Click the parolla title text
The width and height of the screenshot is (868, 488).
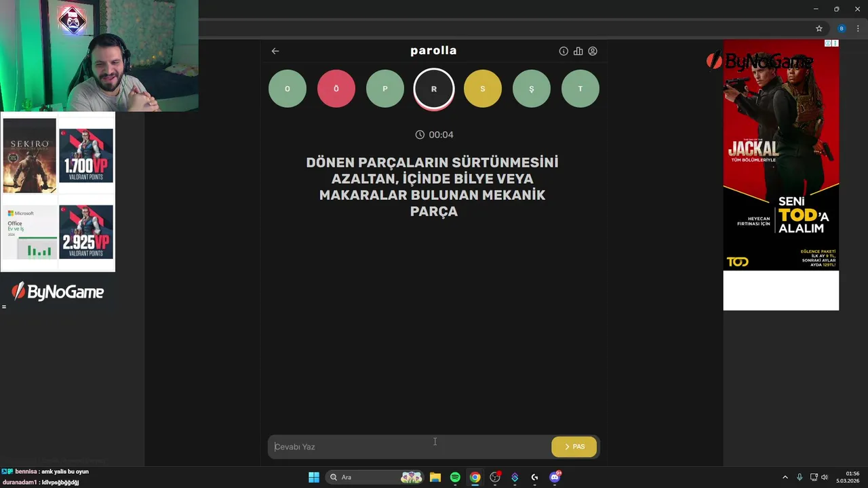coord(433,51)
